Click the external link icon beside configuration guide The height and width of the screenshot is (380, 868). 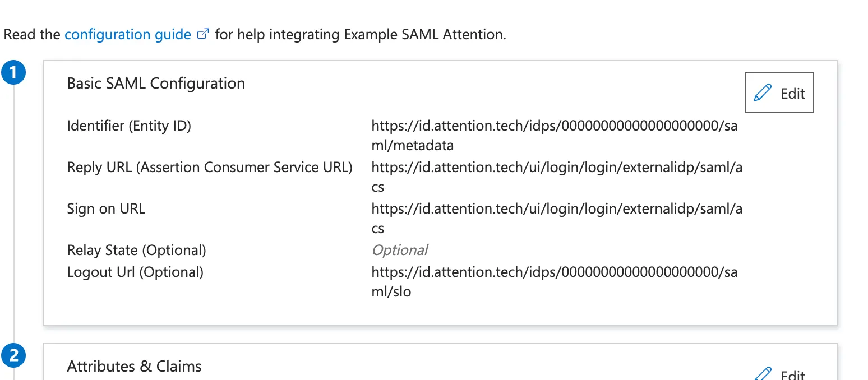click(202, 33)
